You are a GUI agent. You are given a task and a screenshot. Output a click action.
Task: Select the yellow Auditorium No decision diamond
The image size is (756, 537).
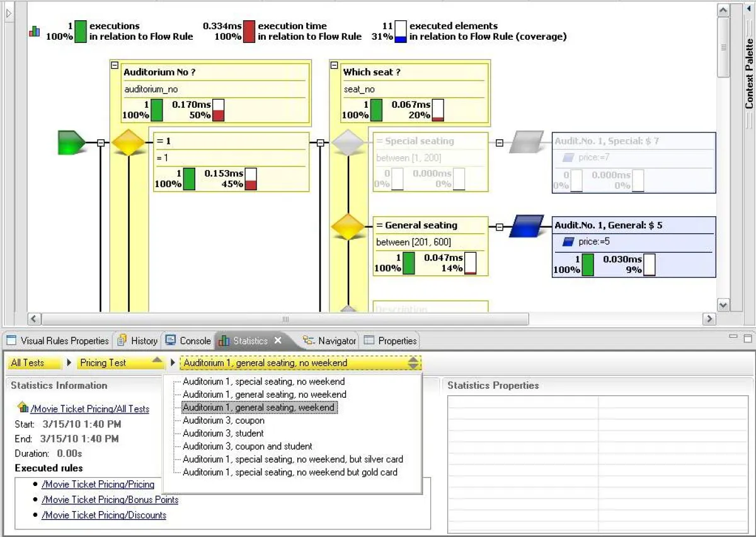(129, 142)
